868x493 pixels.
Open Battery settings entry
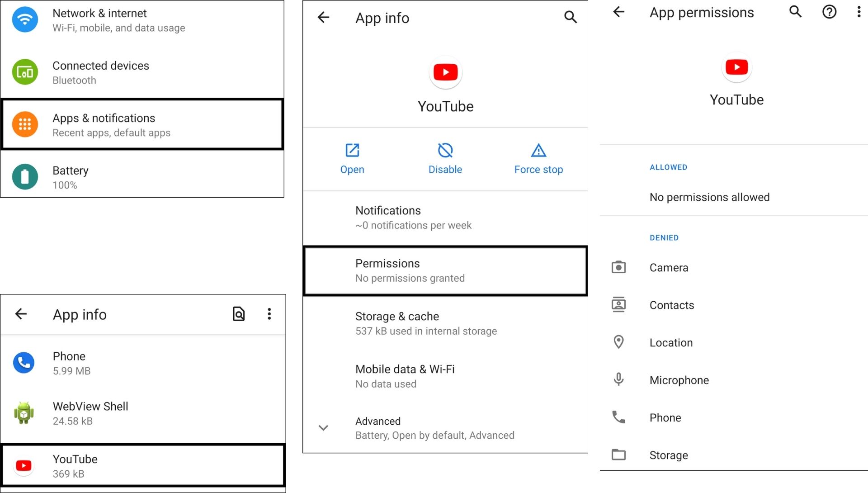coord(142,177)
